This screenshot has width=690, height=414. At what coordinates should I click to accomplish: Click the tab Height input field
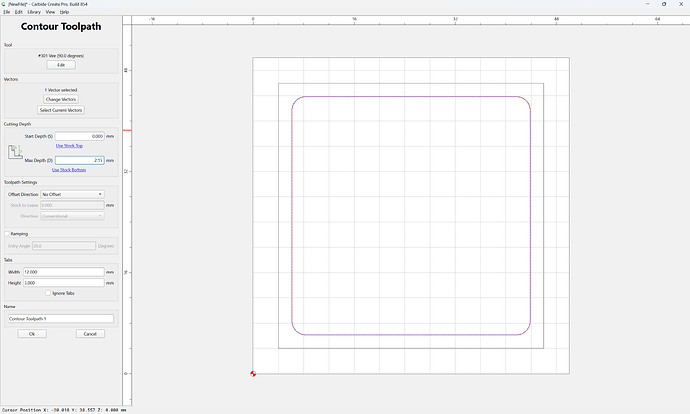(x=63, y=283)
